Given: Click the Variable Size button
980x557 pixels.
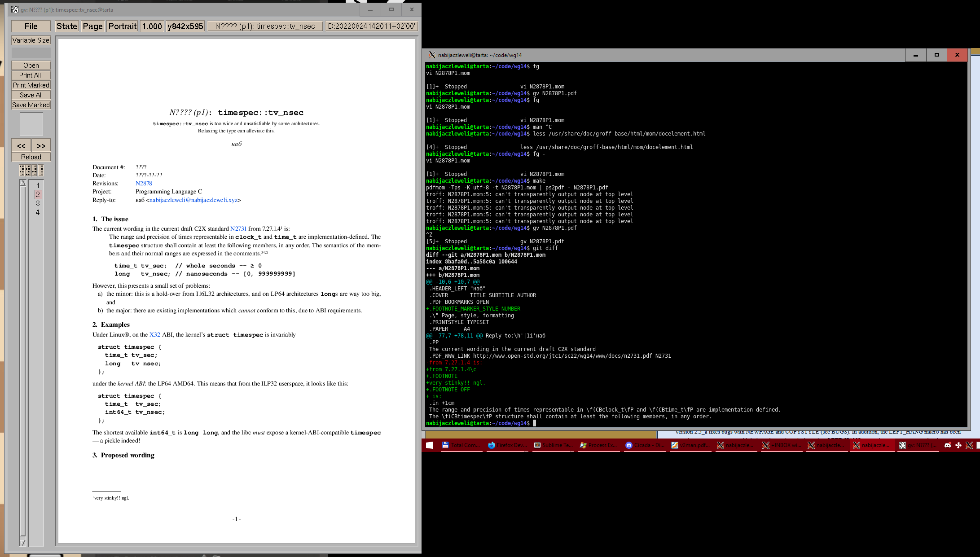Looking at the screenshot, I should point(31,40).
